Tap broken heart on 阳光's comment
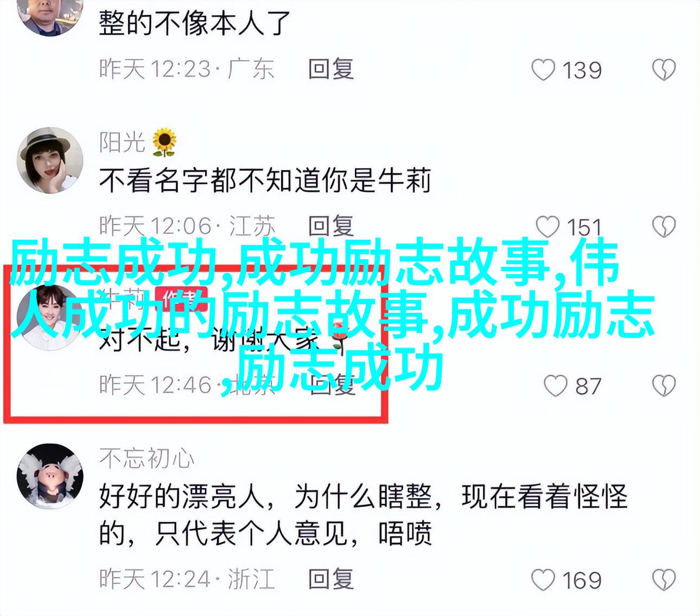This screenshot has height=616, width=700. 663,227
